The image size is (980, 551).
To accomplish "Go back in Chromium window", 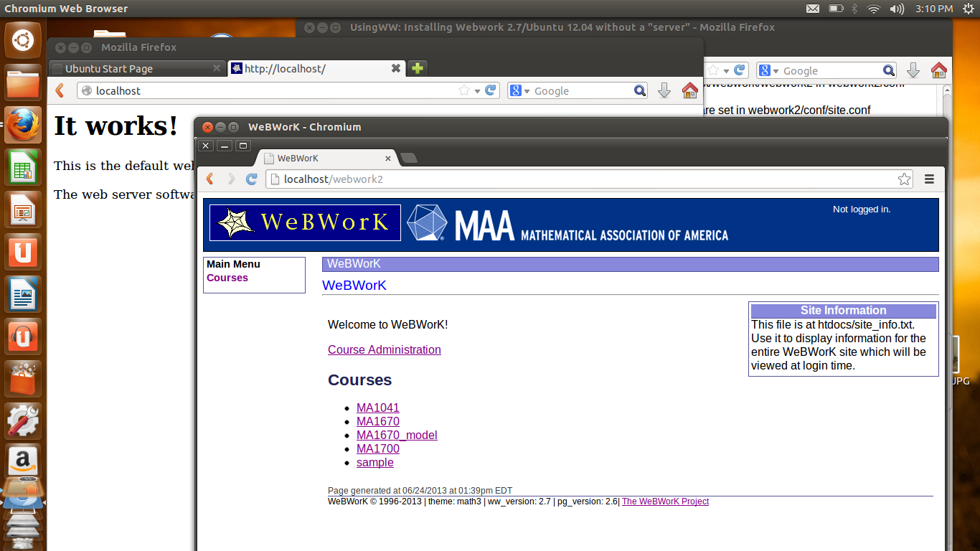I will click(x=210, y=179).
